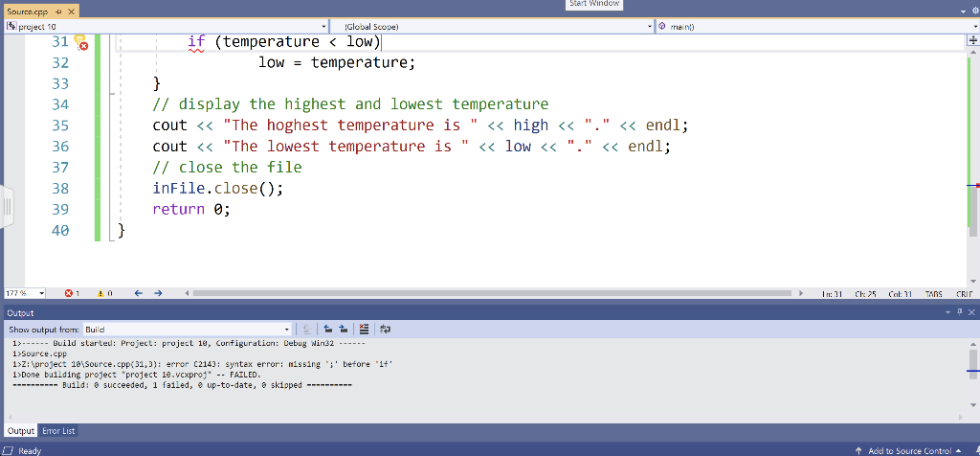Toggle word wrap in the Output panel

(x=385, y=329)
